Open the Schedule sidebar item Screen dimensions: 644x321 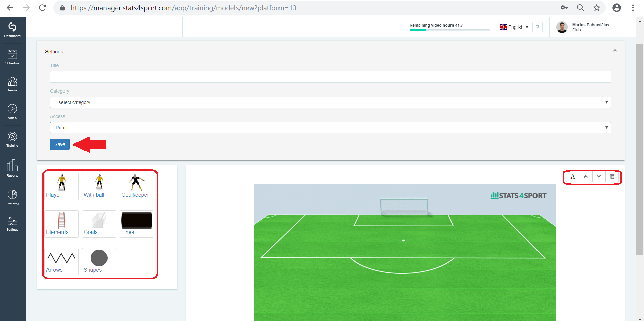(12, 57)
